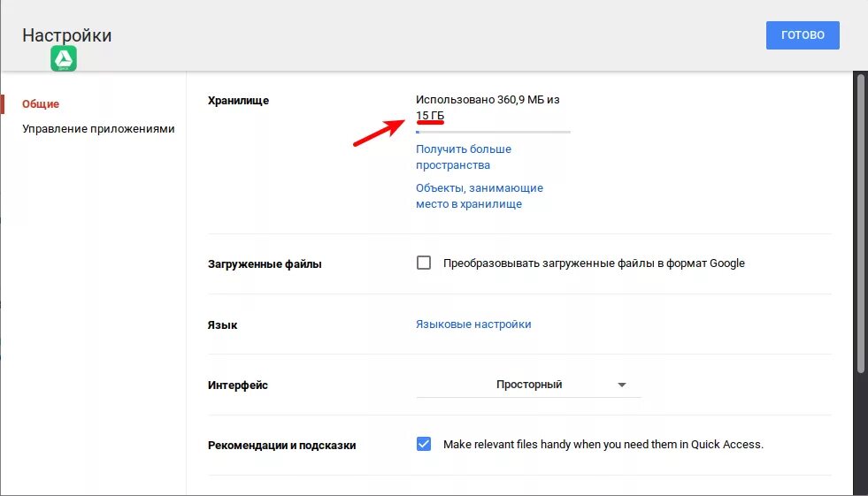The height and width of the screenshot is (496, 868).
Task: Open Объекты, занимающие место в хранилище link
Action: coord(480,195)
